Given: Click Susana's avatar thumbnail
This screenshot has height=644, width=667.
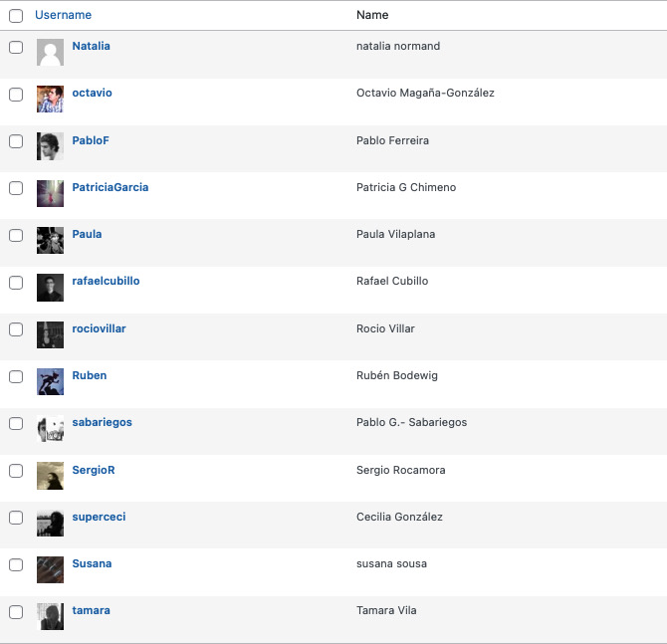Looking at the screenshot, I should pyautogui.click(x=50, y=569).
